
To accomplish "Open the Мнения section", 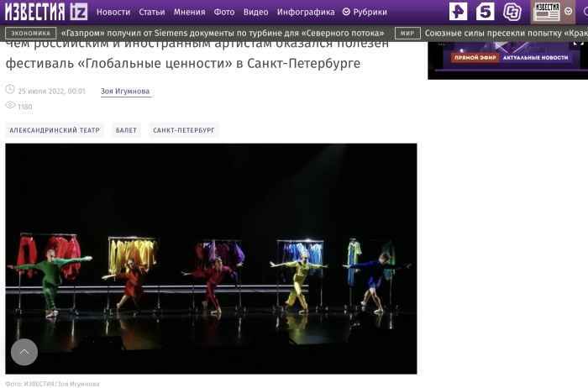I will pos(189,13).
